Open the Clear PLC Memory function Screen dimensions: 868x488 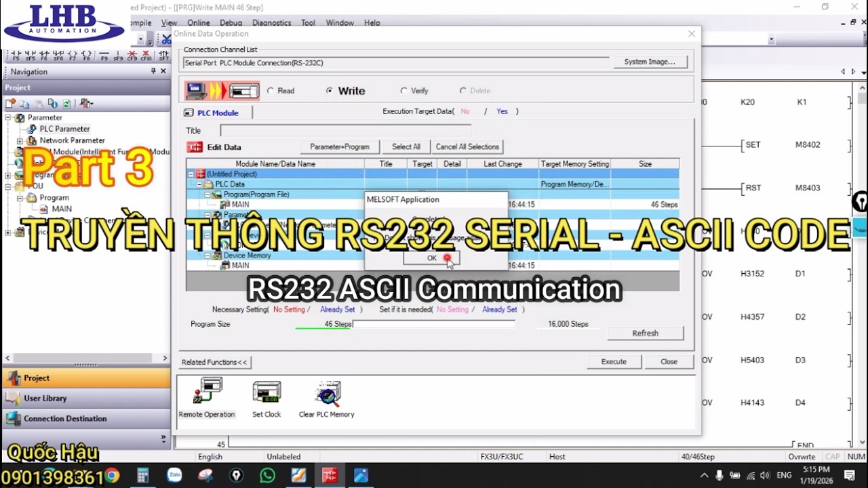(327, 399)
